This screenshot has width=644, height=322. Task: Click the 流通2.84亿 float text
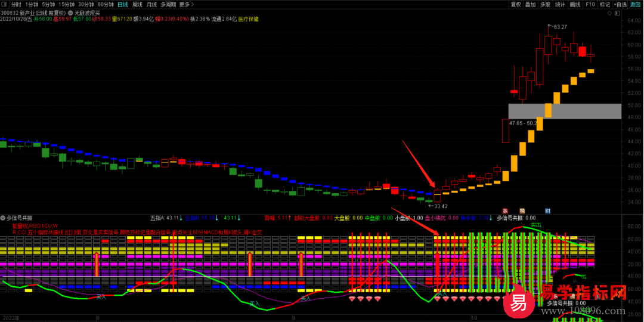224,19
